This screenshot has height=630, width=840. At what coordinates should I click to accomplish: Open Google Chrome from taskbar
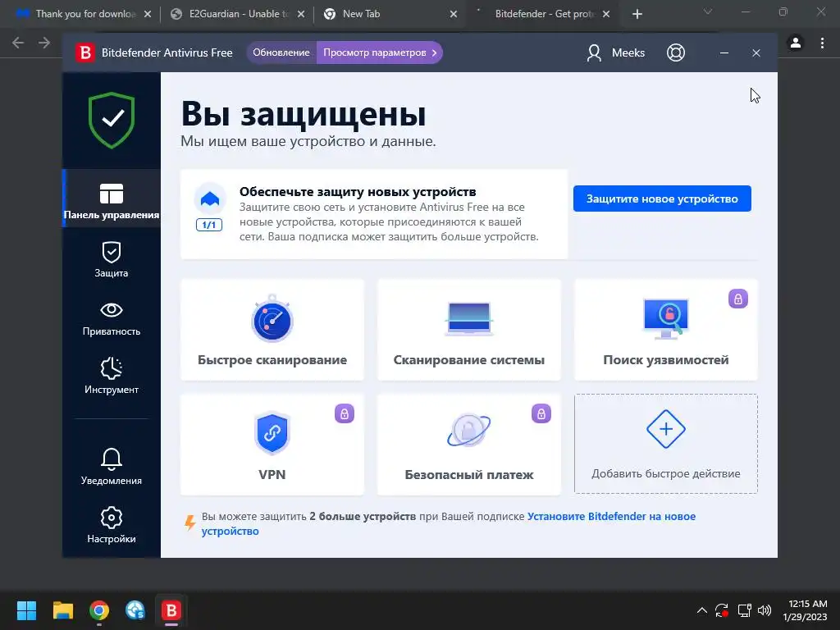[99, 610]
